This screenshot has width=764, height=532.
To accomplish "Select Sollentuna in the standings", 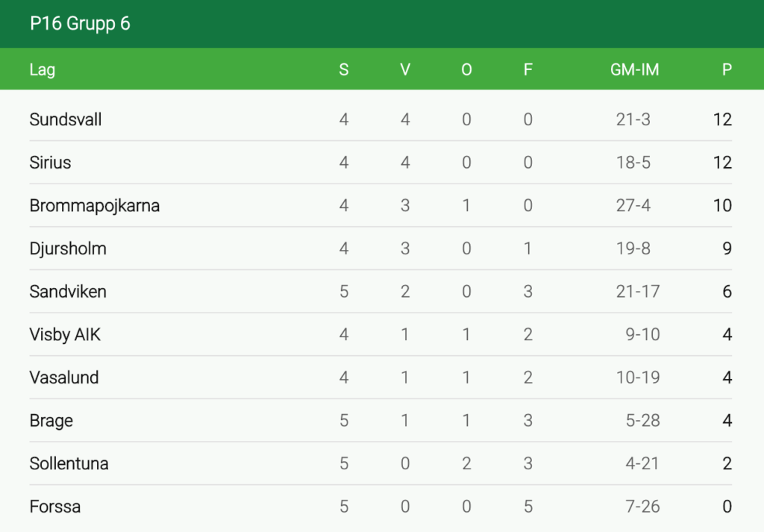I will coord(69,463).
